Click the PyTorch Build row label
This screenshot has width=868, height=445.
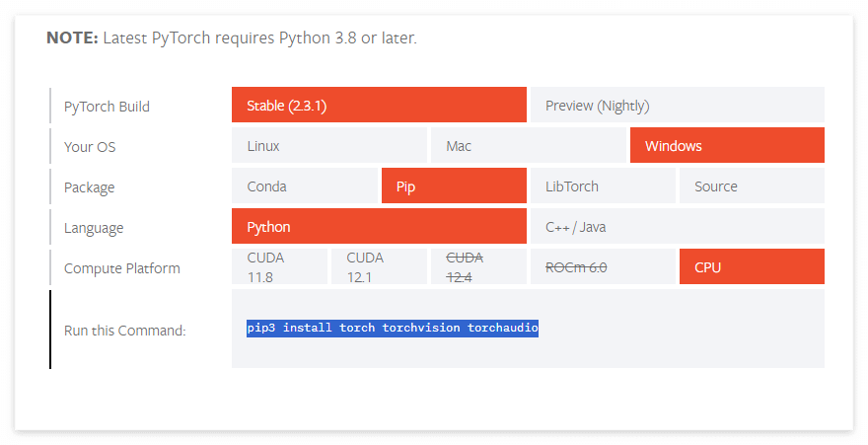coord(107,107)
